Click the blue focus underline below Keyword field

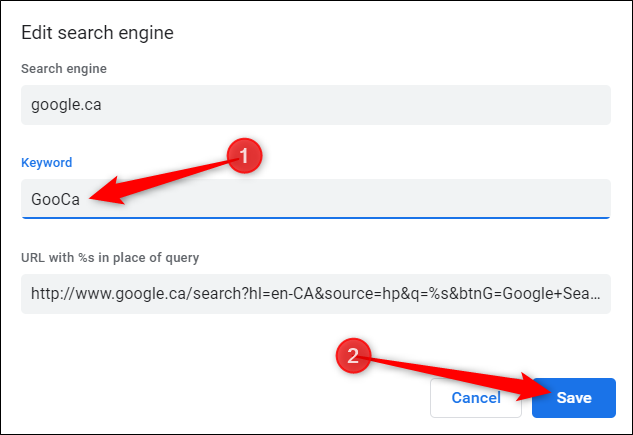(315, 216)
